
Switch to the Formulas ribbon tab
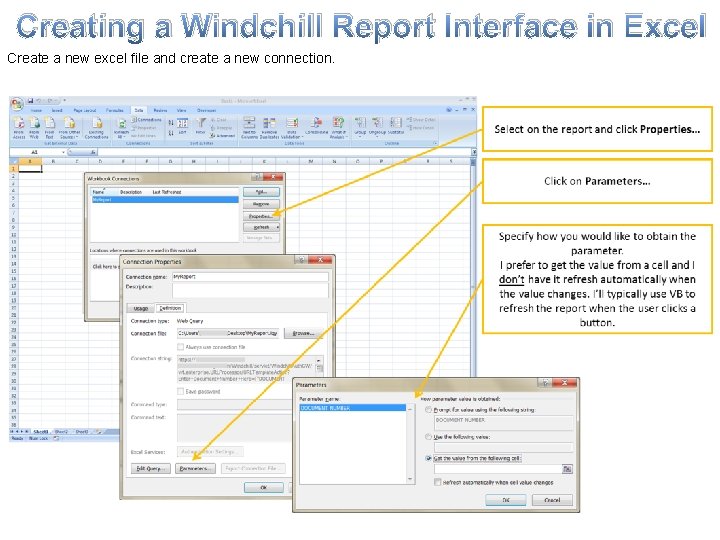click(114, 111)
